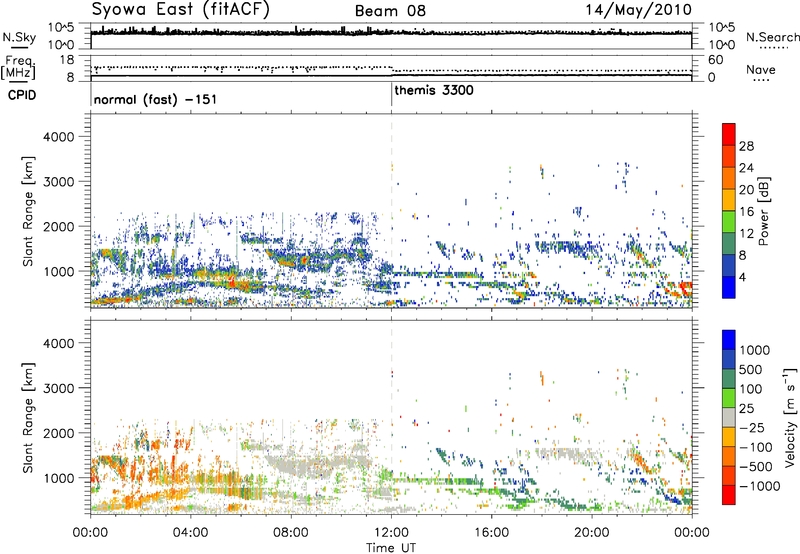This screenshot has width=800, height=554.
Task: Click the '04:00' time axis tick
Action: [190, 533]
